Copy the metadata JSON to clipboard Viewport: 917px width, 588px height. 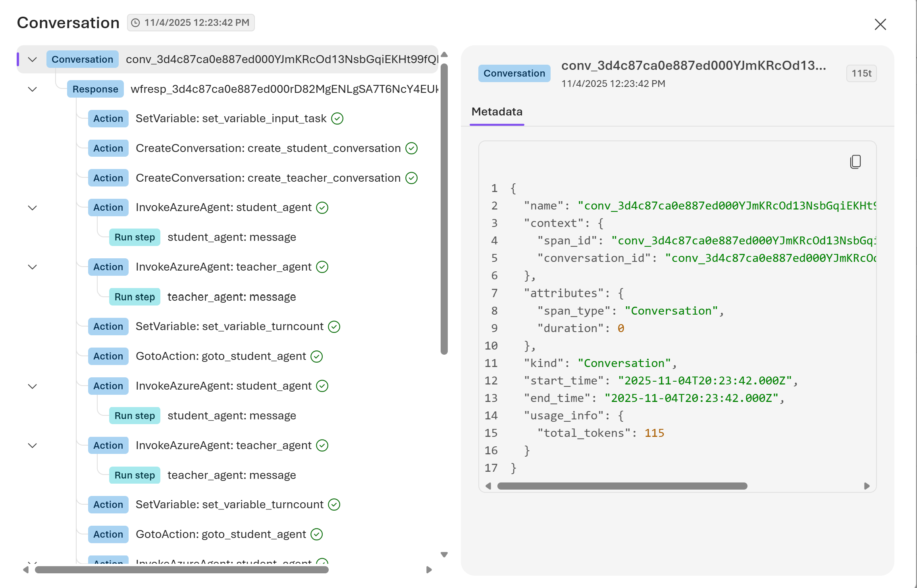[855, 162]
